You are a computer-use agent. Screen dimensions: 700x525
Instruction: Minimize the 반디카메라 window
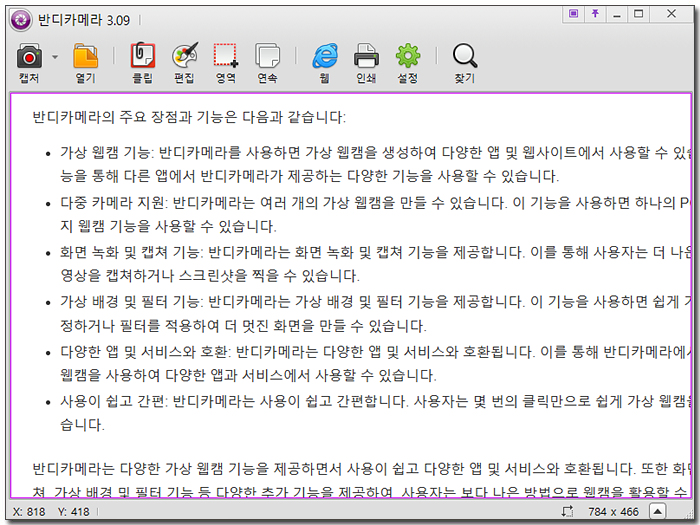617,15
